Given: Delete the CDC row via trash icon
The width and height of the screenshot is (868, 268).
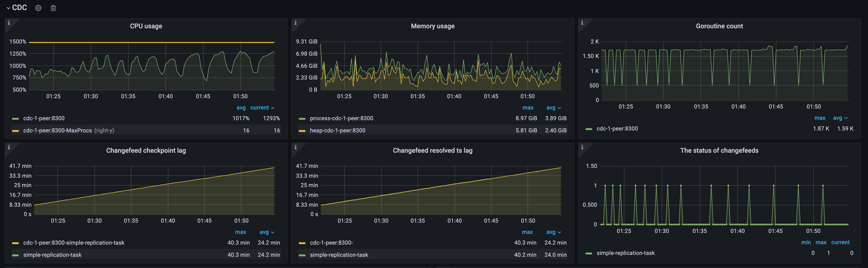Looking at the screenshot, I should [53, 8].
